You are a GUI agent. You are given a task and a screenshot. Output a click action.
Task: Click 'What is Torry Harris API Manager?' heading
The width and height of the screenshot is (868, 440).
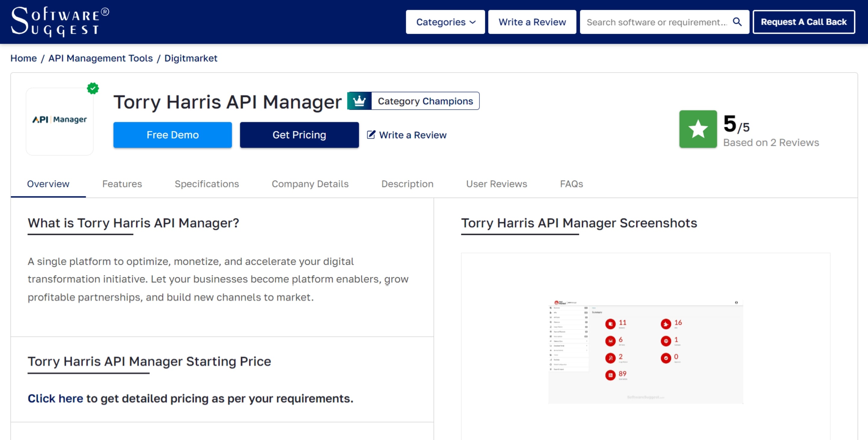(134, 223)
